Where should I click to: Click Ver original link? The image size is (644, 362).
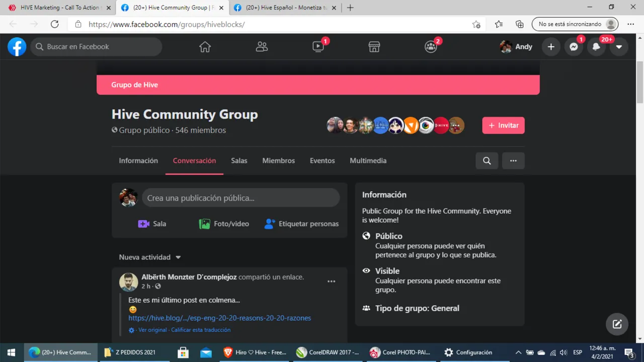(x=152, y=330)
